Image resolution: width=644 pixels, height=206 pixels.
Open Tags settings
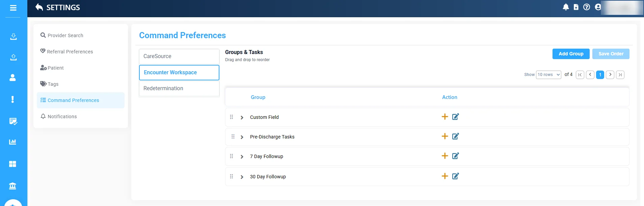tap(81, 84)
